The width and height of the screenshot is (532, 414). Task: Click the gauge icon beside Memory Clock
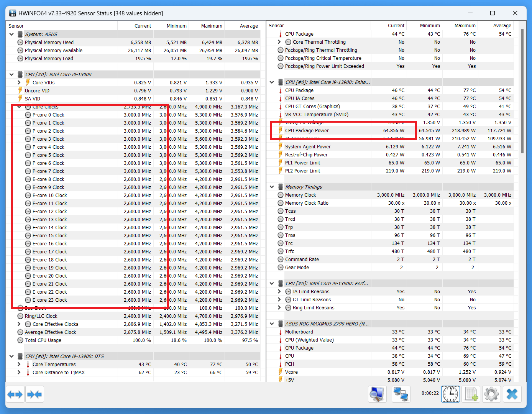pyautogui.click(x=281, y=195)
